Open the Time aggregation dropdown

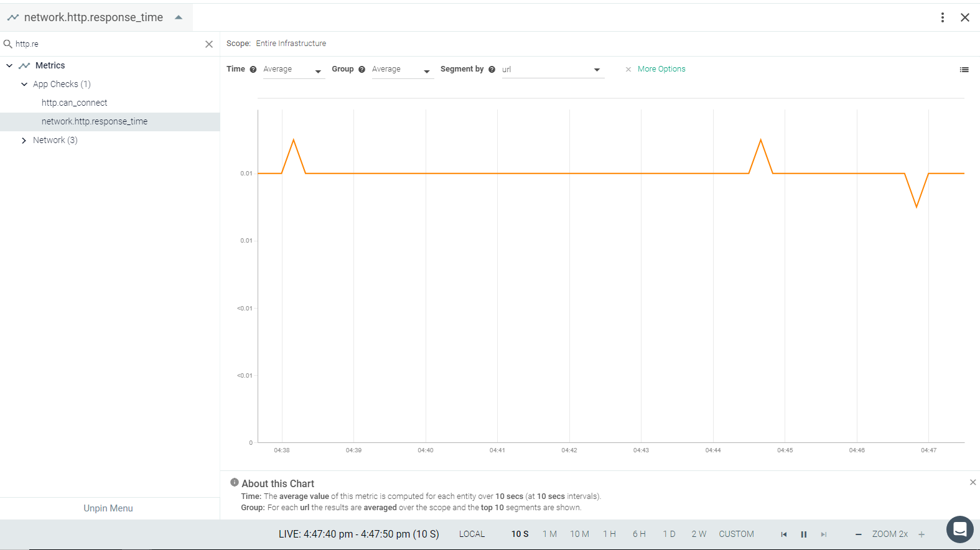294,70
